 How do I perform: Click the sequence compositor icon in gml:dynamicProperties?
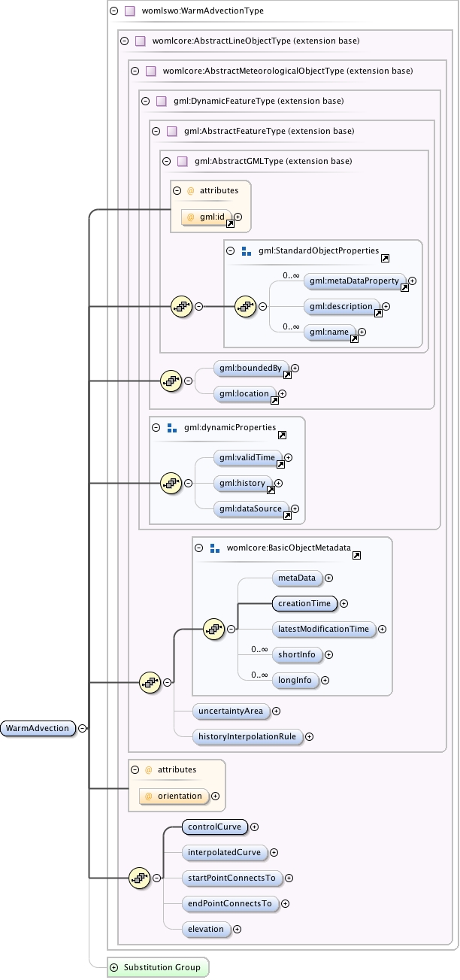[x=171, y=484]
